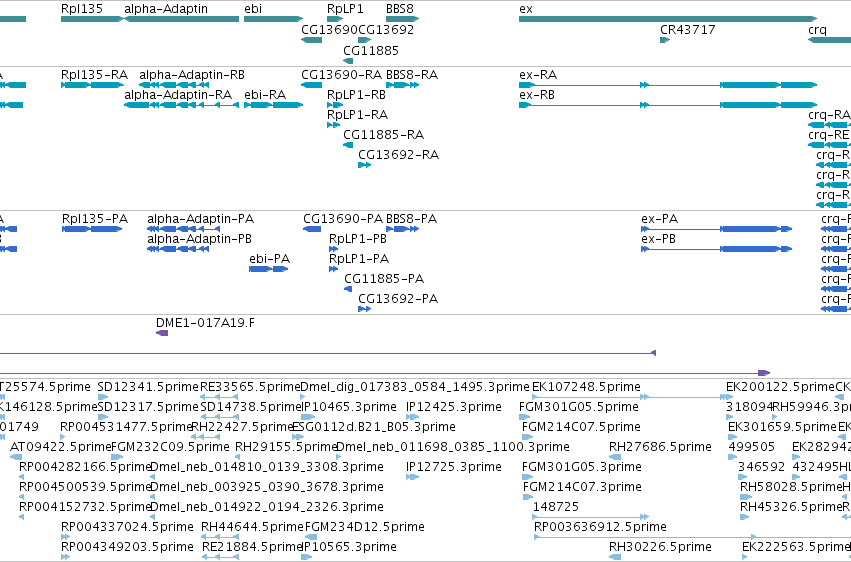Open the BBS8 gene label in top track

400,9
